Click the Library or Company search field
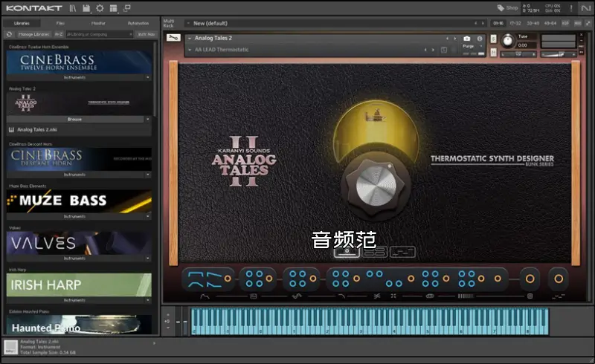The height and width of the screenshot is (364, 595). click(x=99, y=34)
